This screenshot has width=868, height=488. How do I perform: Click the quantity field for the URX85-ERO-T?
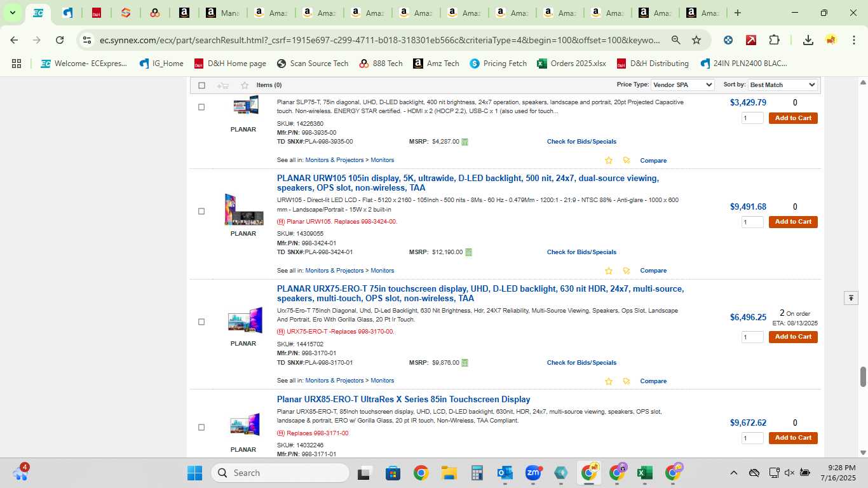pyautogui.click(x=752, y=438)
